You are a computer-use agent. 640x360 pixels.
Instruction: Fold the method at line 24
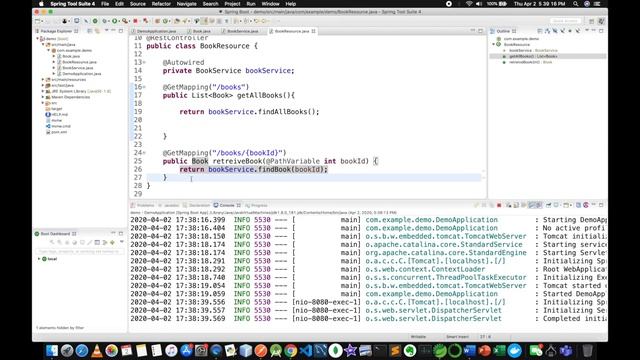(144, 153)
